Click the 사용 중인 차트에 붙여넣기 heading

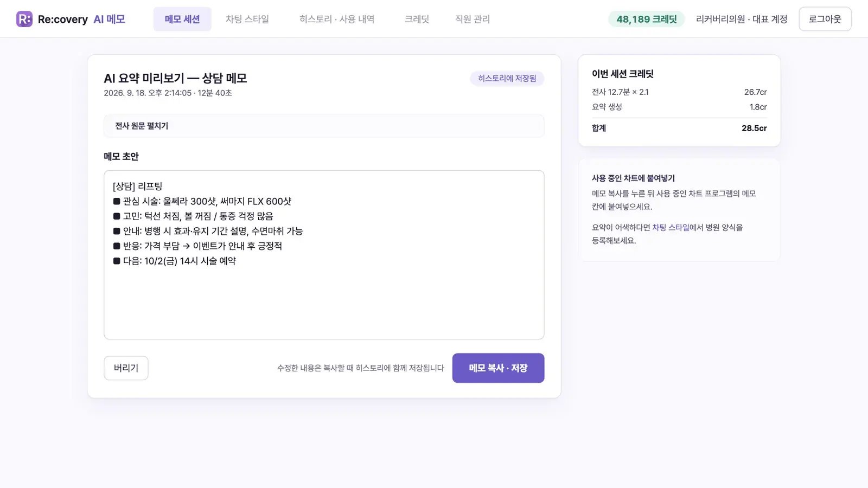coord(634,178)
